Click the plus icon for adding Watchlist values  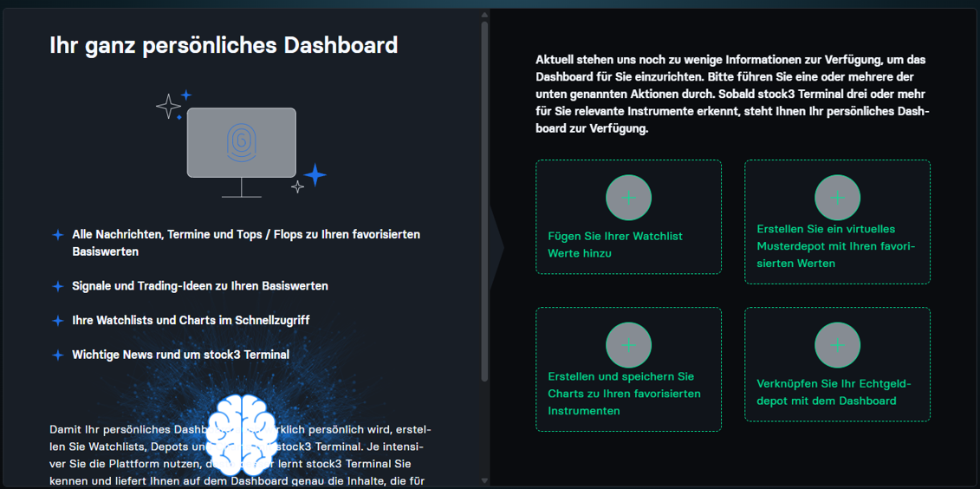click(x=629, y=198)
